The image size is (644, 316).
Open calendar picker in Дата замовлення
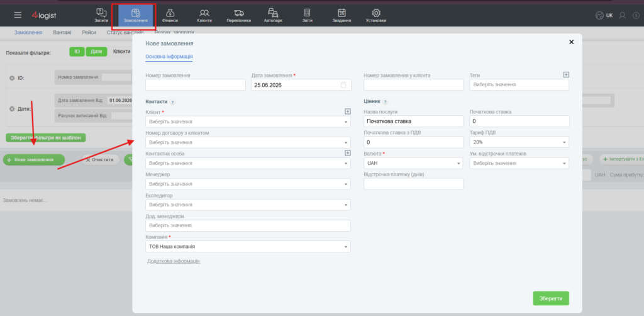(x=343, y=85)
